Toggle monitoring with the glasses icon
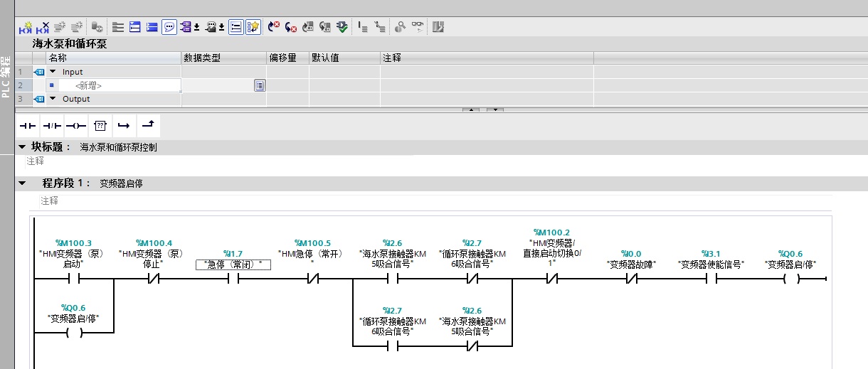This screenshot has width=868, height=369. (418, 27)
